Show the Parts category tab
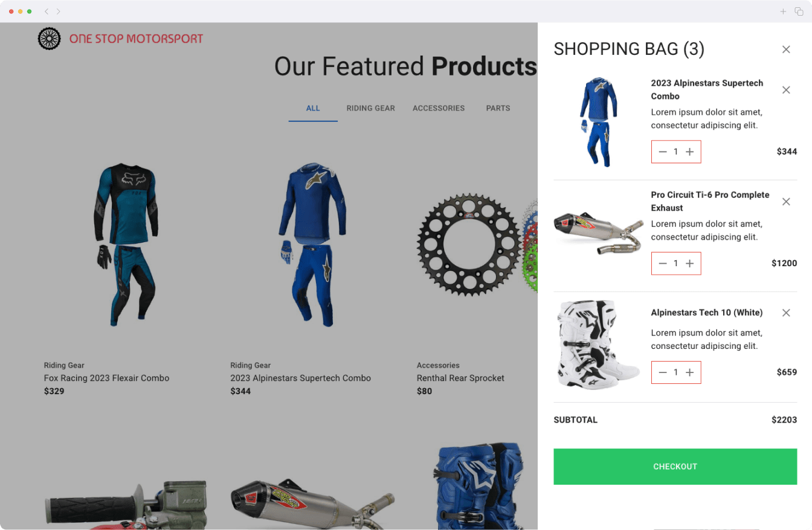Viewport: 812px width, 530px height. [498, 109]
